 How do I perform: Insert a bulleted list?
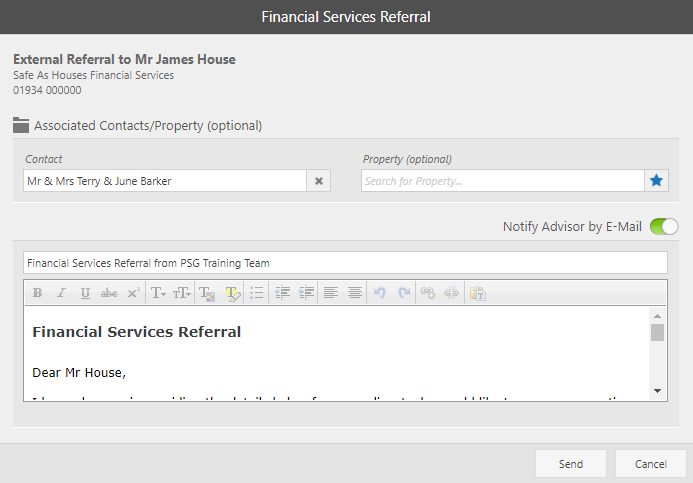(257, 293)
